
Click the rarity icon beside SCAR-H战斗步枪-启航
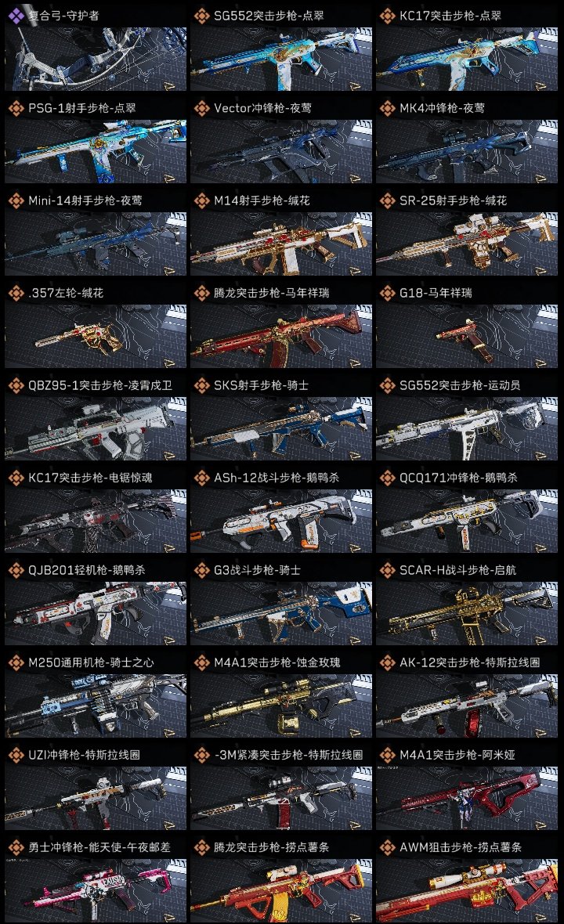coord(387,570)
